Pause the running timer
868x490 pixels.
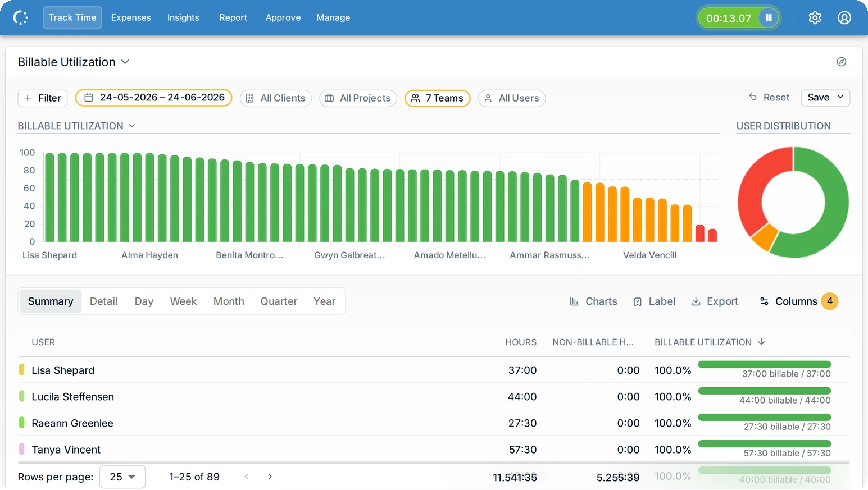pos(768,18)
